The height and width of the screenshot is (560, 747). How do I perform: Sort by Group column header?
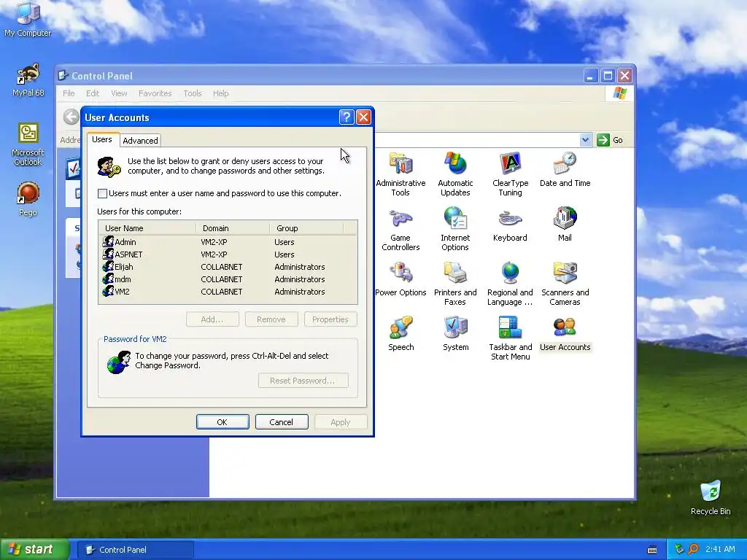click(306, 228)
